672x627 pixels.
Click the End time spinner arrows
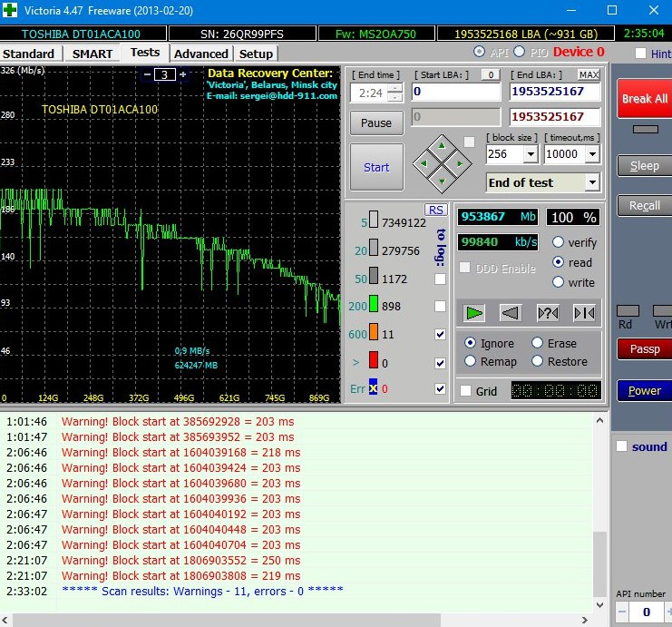[x=397, y=93]
